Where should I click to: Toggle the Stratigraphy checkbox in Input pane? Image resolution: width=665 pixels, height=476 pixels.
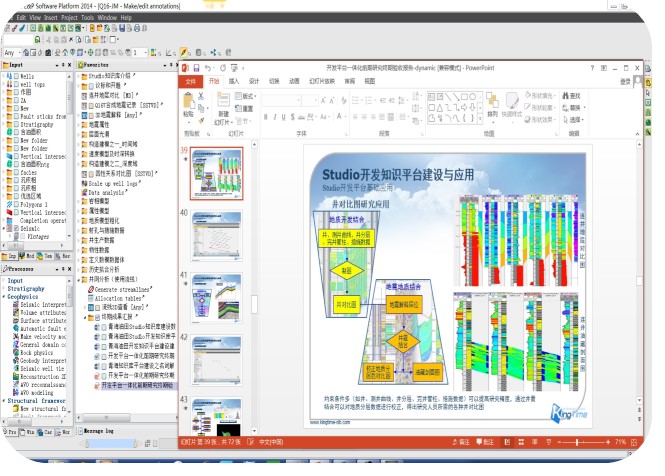[x=17, y=124]
